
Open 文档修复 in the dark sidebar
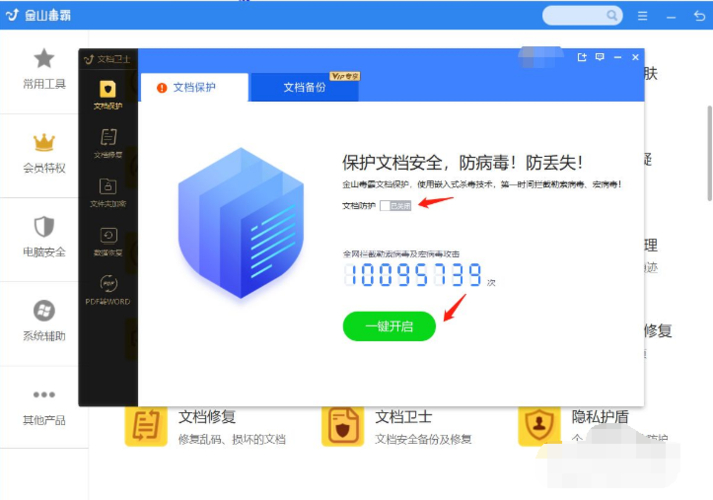[108, 143]
